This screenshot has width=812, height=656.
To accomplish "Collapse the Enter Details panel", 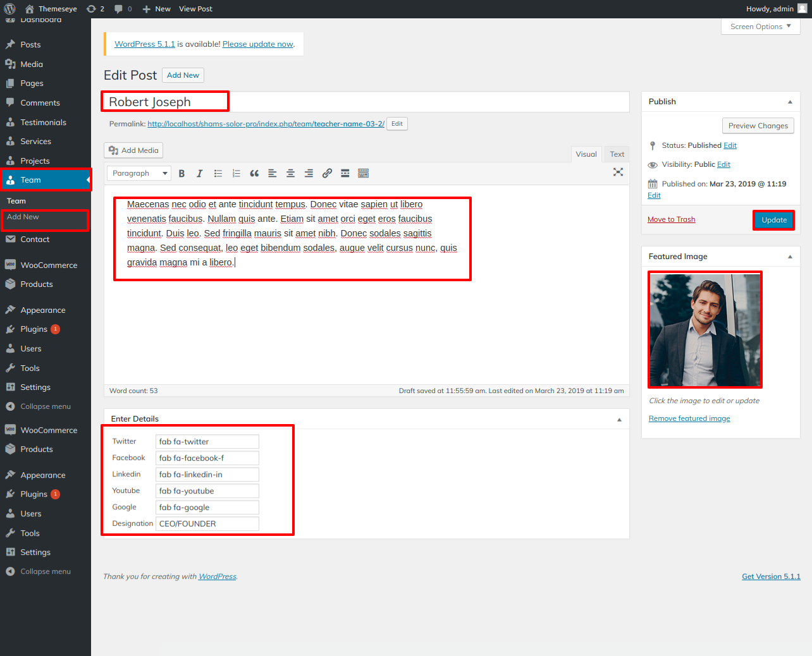I will coord(619,419).
